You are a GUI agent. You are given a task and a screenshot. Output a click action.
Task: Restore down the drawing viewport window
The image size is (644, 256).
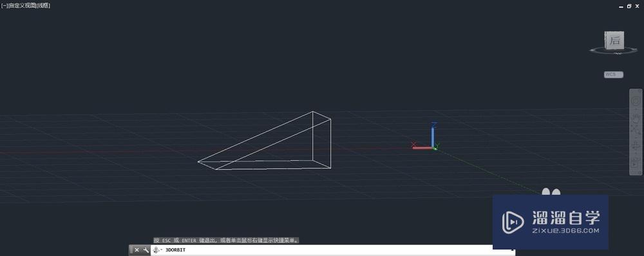click(629, 6)
